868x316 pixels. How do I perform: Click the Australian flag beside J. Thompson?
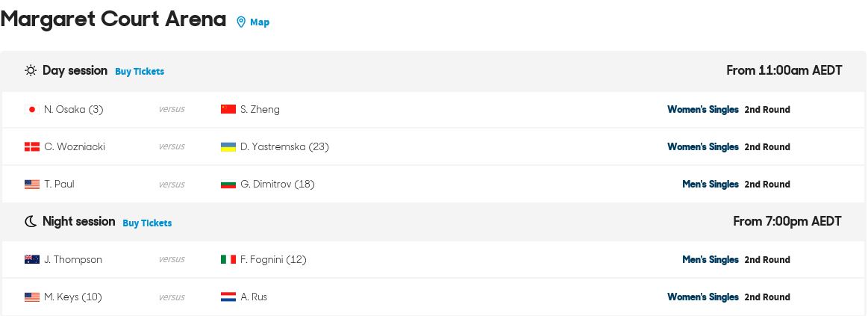pyautogui.click(x=32, y=259)
